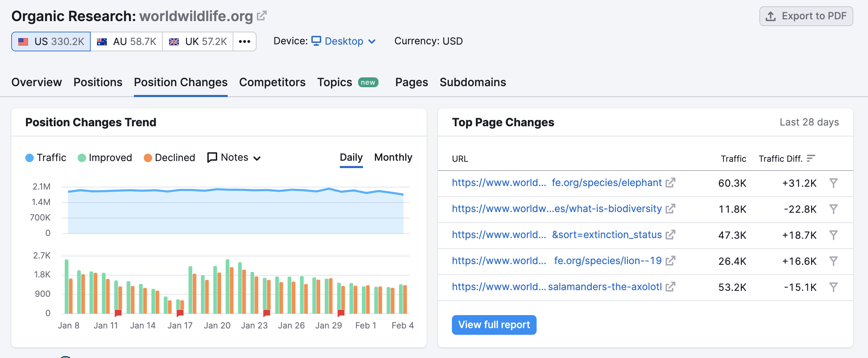Open external link icon beside extinction_status URL
This screenshot has width=868, height=358.
click(671, 235)
